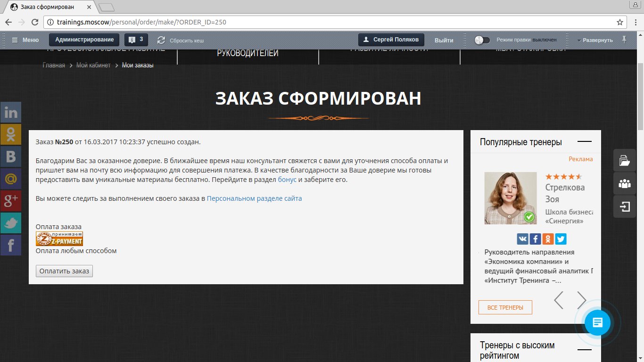
Task: Open the blue chat widget
Action: pos(597,323)
